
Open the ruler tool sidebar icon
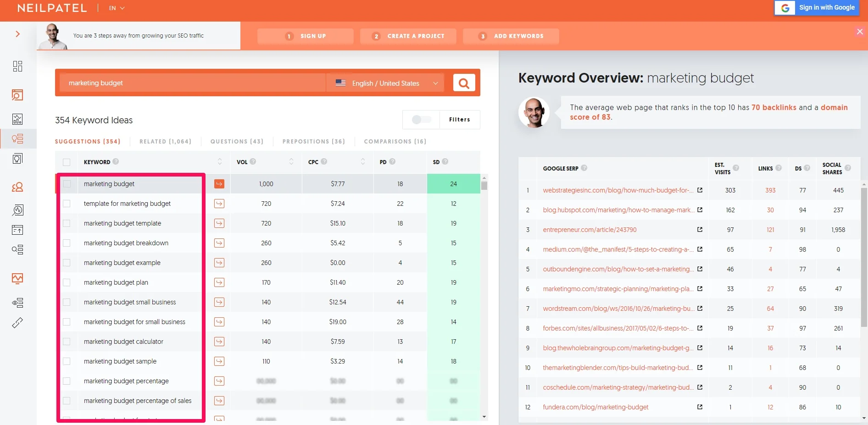(17, 323)
